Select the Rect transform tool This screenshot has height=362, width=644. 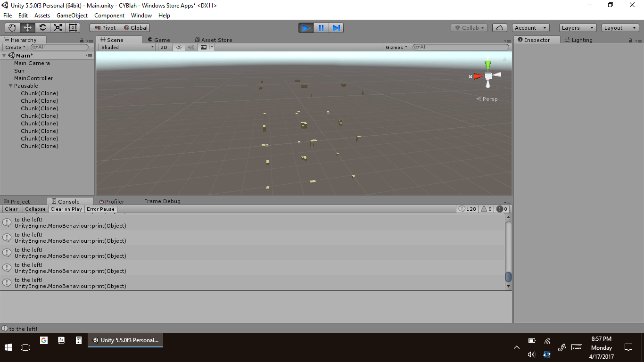(73, 28)
